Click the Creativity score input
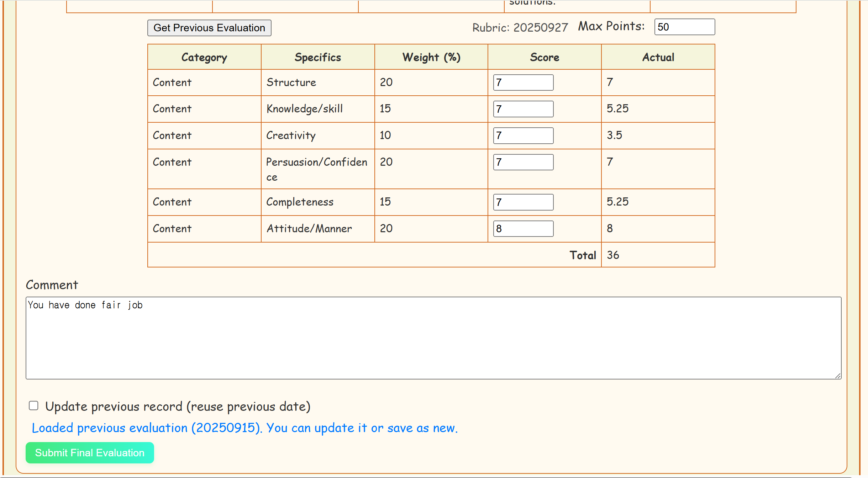The image size is (868, 478). click(523, 136)
